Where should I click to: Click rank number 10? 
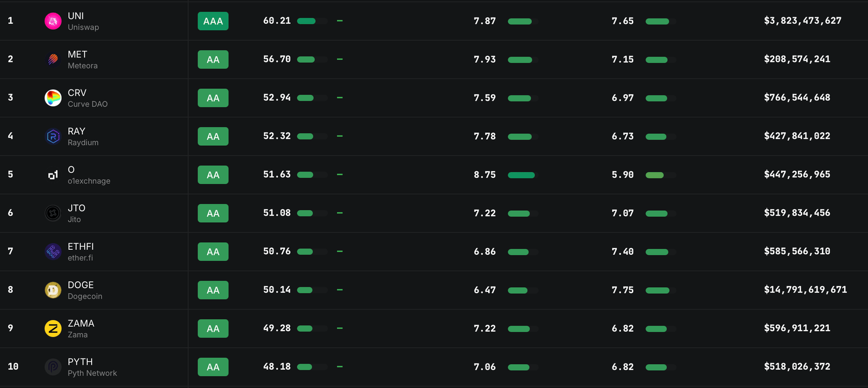pyautogui.click(x=13, y=367)
